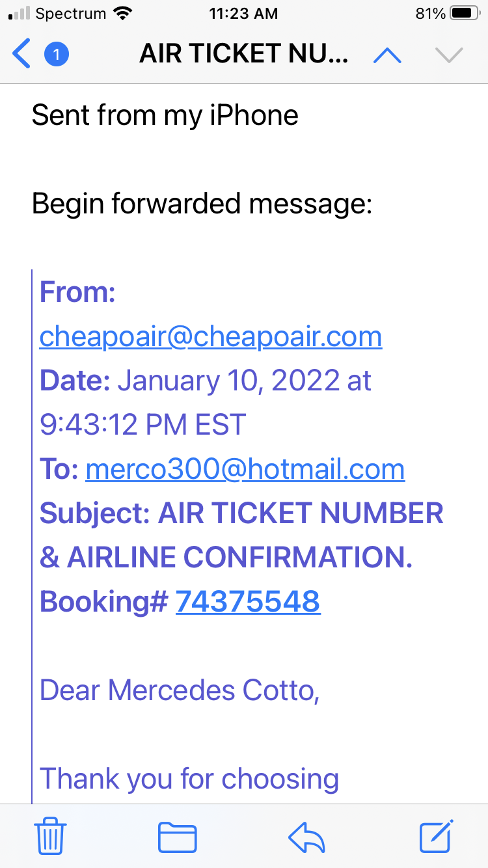
Task: Tap the "Begin forwarded message:" text
Action: [x=202, y=204]
